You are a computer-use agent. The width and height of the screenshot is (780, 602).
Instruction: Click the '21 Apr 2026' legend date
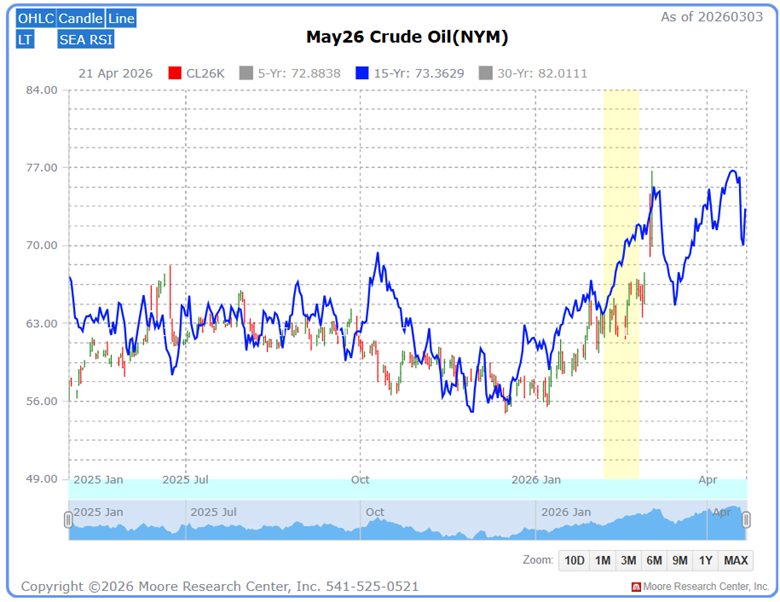pyautogui.click(x=115, y=74)
